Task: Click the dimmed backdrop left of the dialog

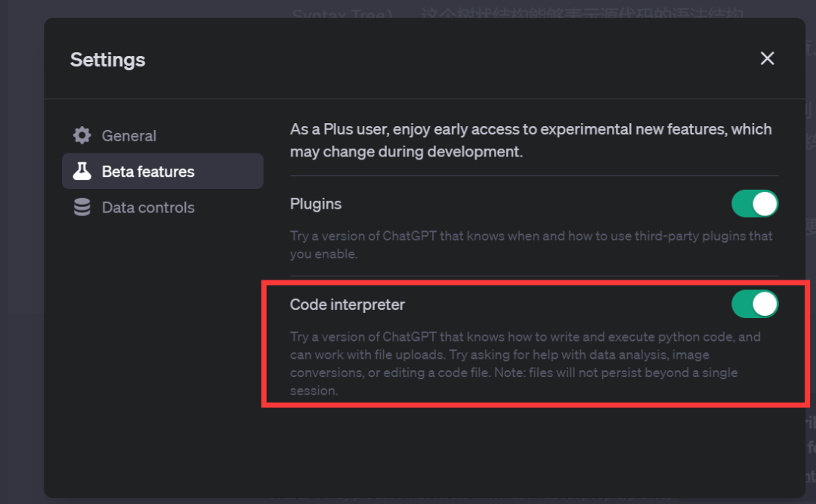Action: [22, 261]
